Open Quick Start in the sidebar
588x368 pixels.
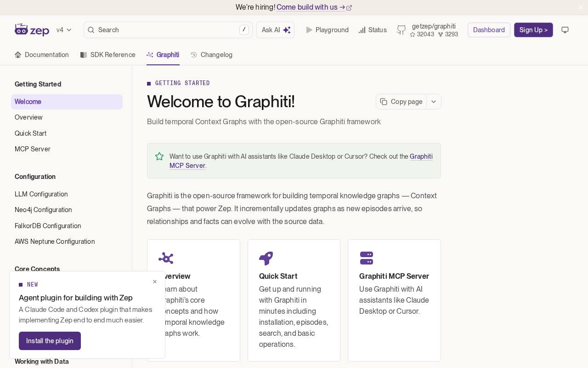click(67, 133)
